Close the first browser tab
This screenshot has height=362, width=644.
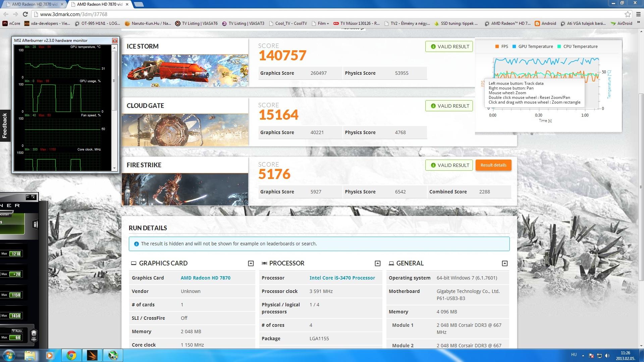coord(62,4)
